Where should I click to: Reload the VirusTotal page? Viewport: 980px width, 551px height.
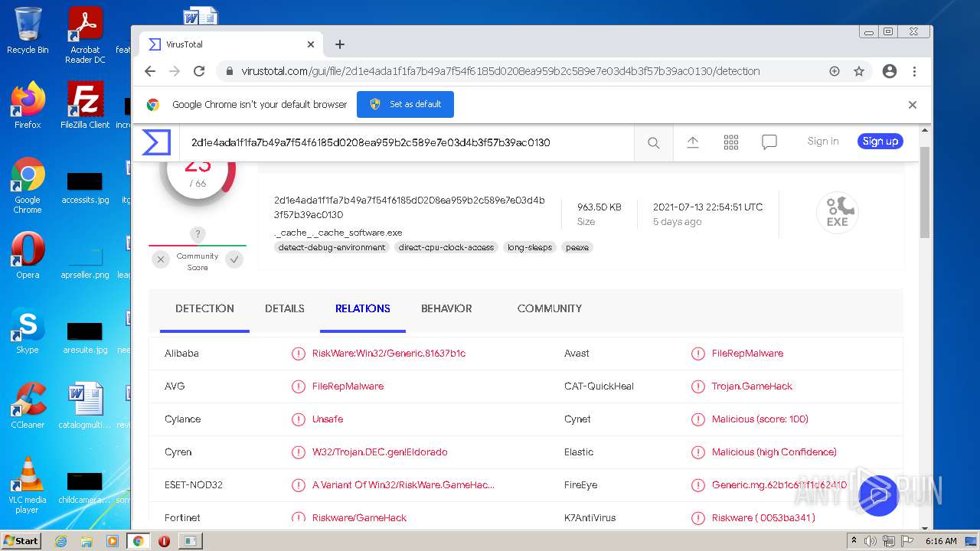click(x=199, y=71)
